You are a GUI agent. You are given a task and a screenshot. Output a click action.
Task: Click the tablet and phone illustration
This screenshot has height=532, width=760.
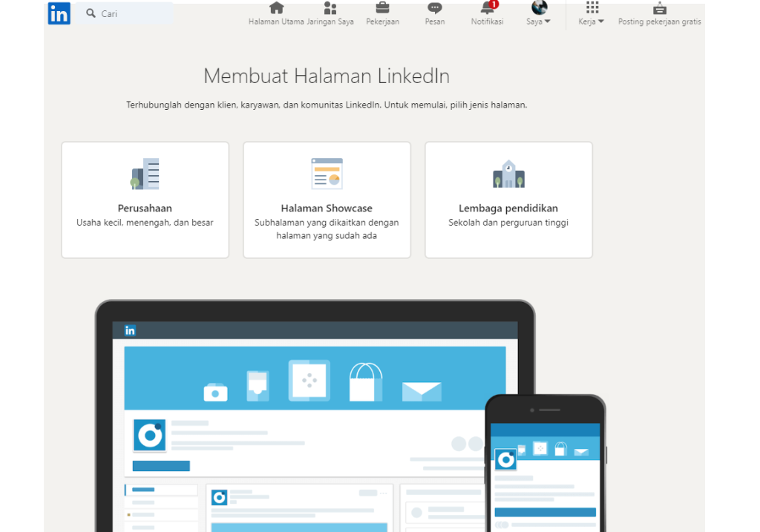pyautogui.click(x=350, y=416)
